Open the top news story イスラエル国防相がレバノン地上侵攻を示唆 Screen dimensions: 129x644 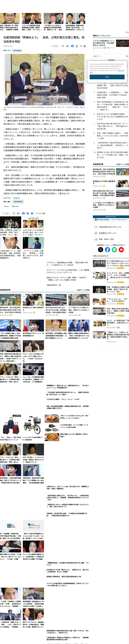(104, 43)
